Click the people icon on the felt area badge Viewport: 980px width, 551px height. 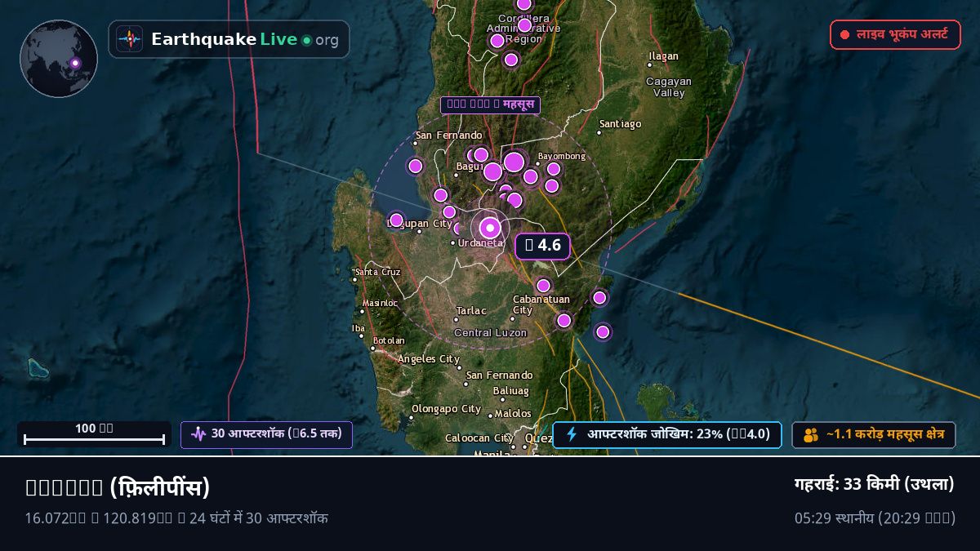click(810, 435)
